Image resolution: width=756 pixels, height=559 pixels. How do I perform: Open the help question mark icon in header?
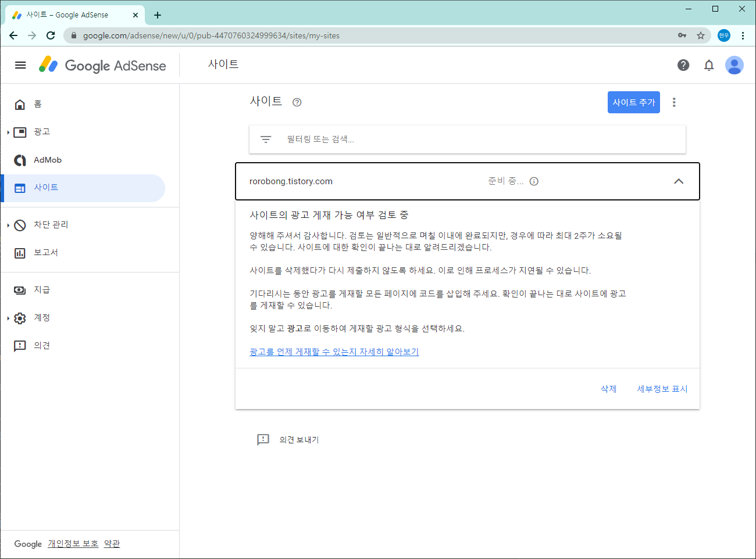coord(683,65)
